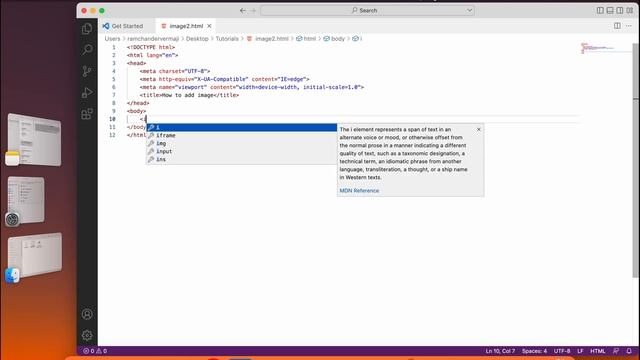Click the meta charset line of code

pos(175,71)
